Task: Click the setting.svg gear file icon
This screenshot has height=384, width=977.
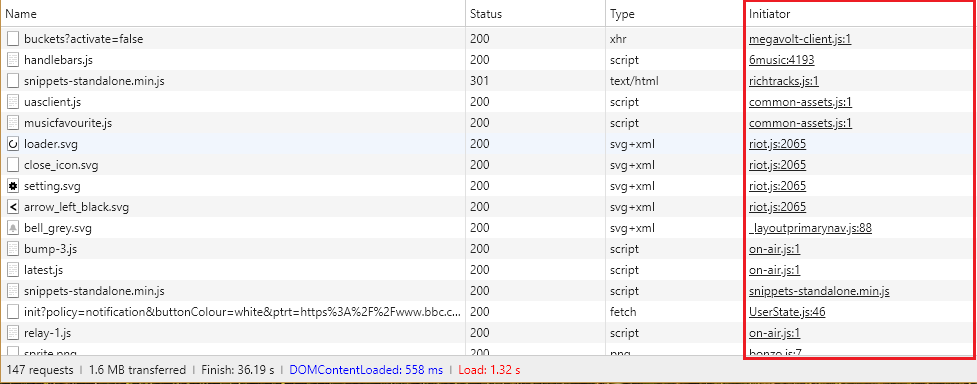Action: pos(12,186)
